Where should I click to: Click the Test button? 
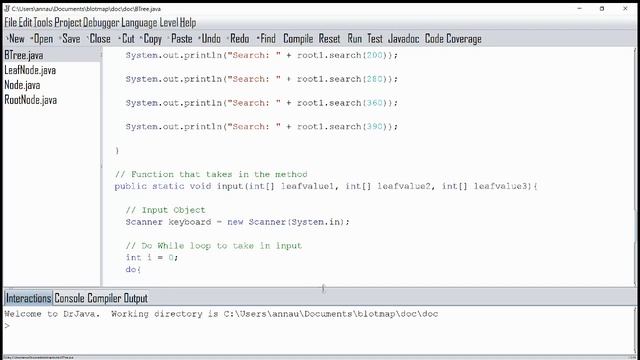pos(375,39)
